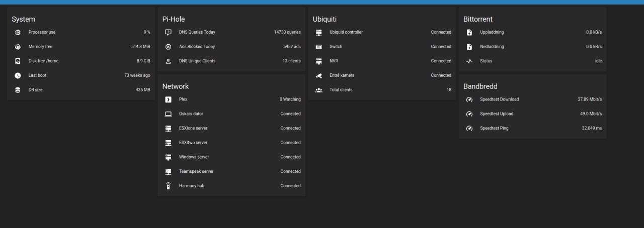Click the Speedtest Ping gauge icon

[469, 128]
